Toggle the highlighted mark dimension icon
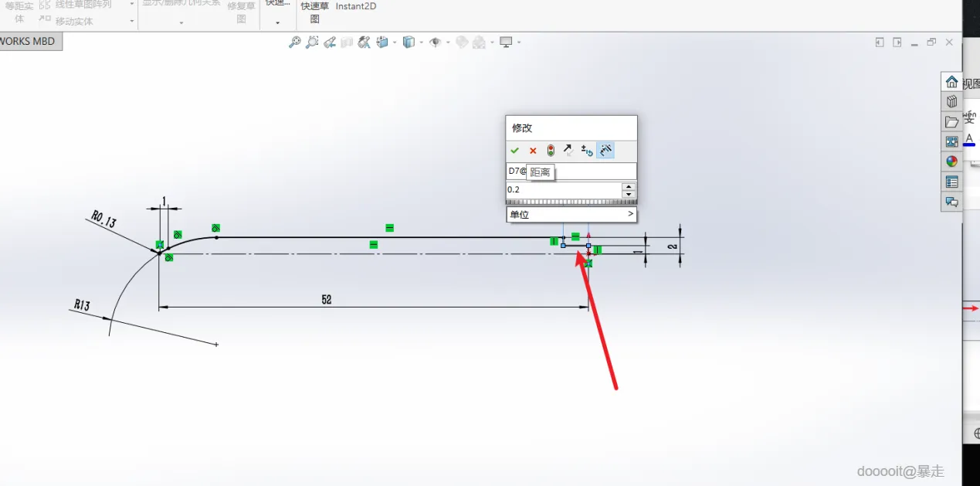This screenshot has width=980, height=486. tap(605, 151)
